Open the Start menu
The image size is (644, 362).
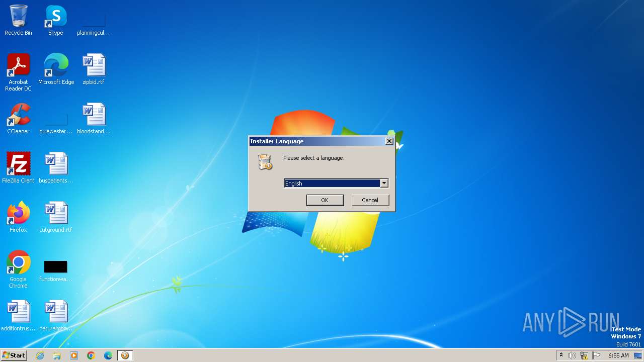click(x=14, y=355)
